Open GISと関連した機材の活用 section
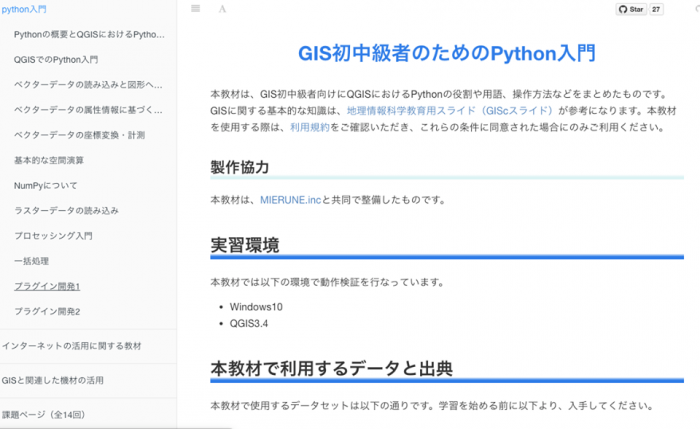This screenshot has height=429, width=700. [x=53, y=380]
